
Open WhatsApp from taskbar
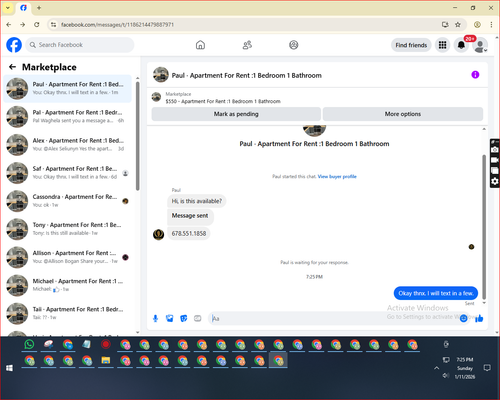pos(29,344)
